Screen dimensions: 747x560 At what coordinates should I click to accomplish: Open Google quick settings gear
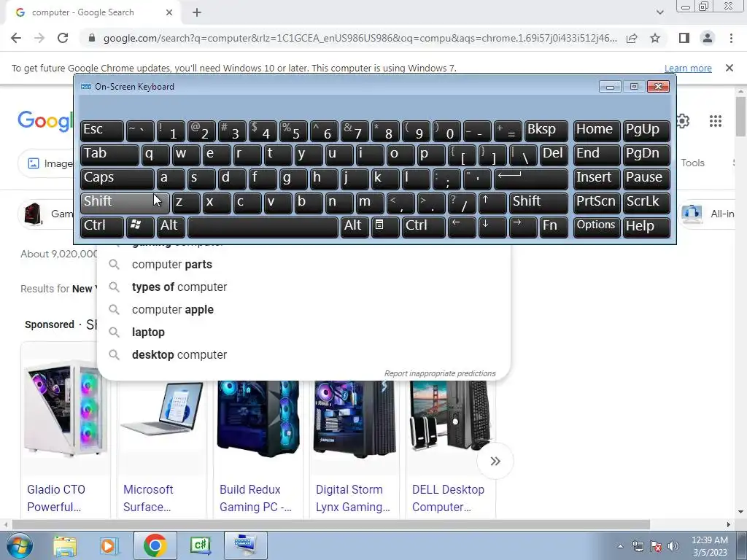click(683, 122)
